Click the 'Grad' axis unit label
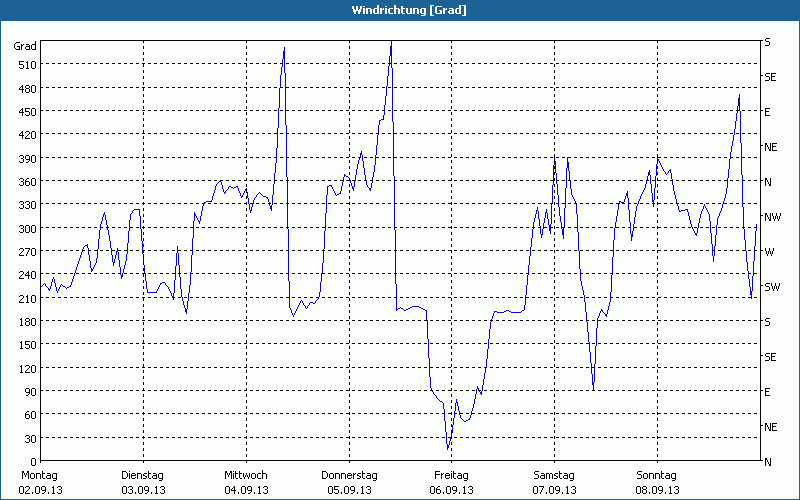800x500 pixels. pyautogui.click(x=25, y=46)
